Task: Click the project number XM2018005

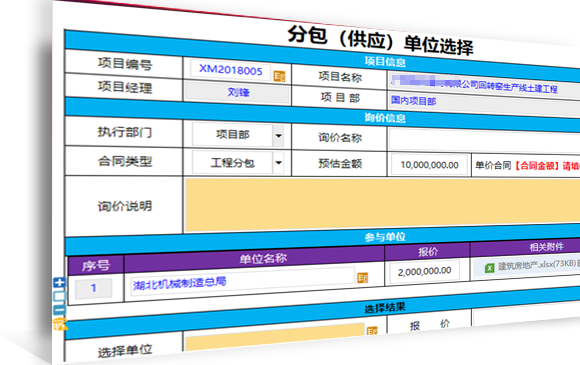Action: [230, 70]
